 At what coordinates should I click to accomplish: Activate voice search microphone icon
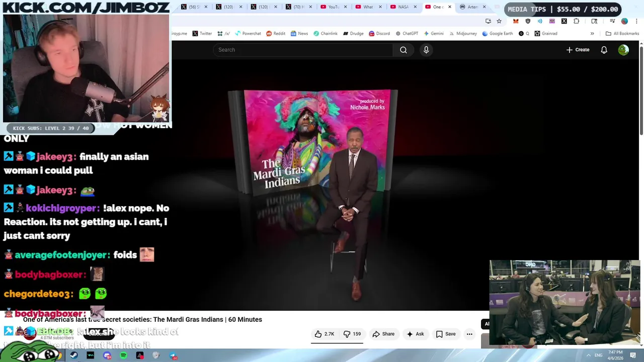426,50
